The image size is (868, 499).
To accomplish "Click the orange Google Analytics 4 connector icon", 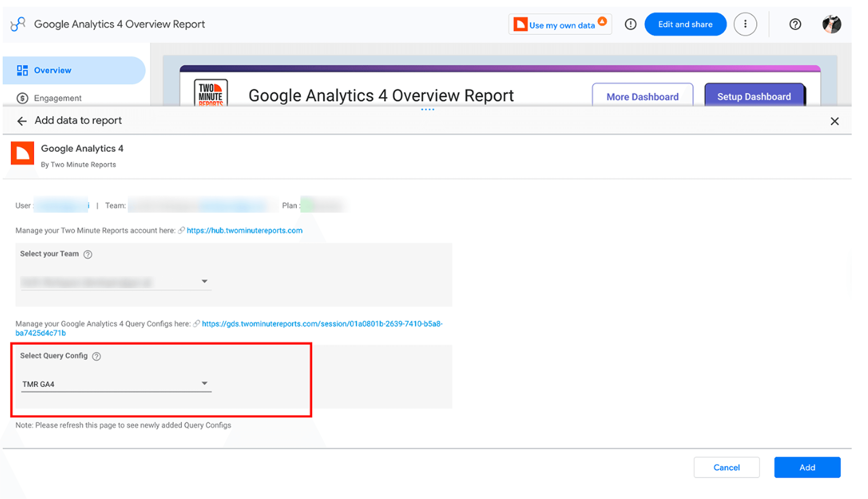I will coord(22,153).
